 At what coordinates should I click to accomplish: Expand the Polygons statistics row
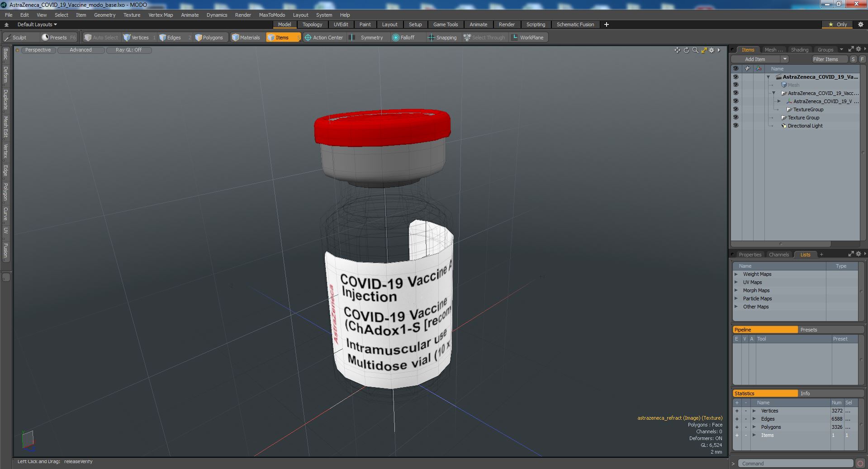pyautogui.click(x=754, y=427)
